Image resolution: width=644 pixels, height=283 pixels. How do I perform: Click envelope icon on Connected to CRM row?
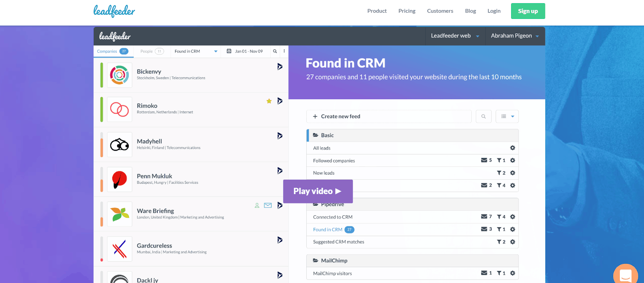click(x=484, y=216)
